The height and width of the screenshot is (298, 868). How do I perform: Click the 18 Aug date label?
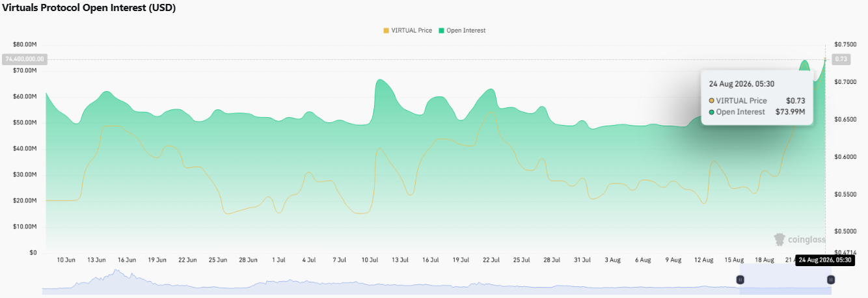[x=764, y=260]
